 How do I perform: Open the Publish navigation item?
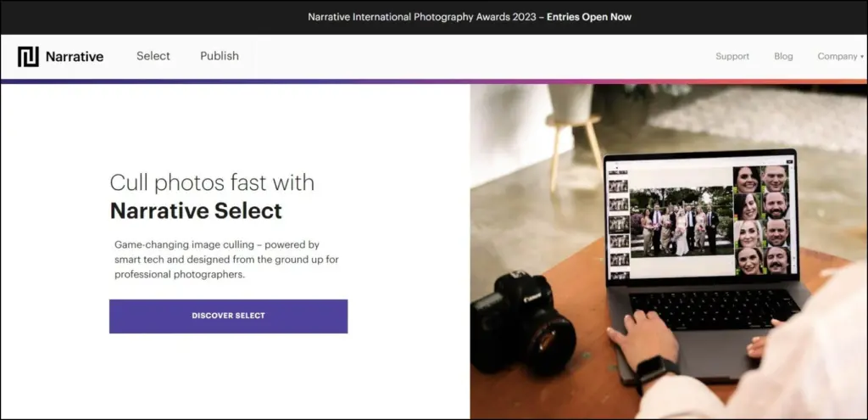220,56
